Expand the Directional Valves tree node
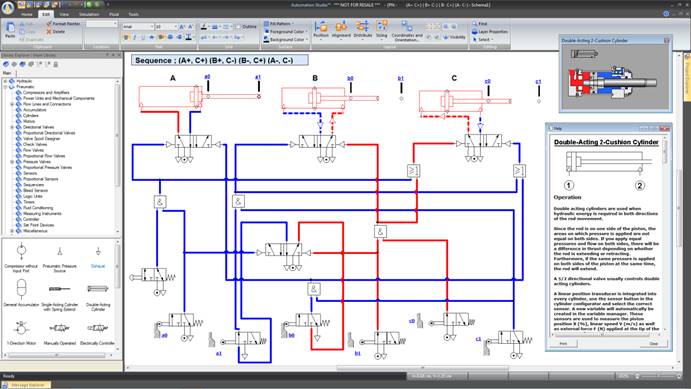 coord(12,127)
